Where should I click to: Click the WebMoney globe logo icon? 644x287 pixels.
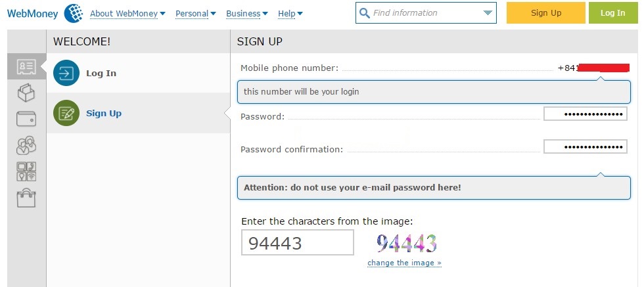(x=74, y=13)
